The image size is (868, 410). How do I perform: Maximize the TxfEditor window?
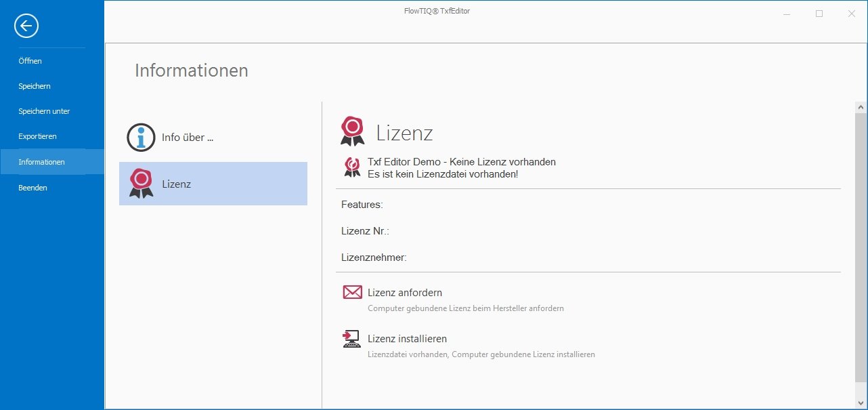819,14
